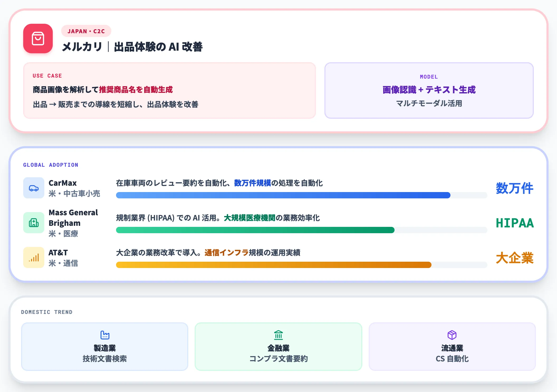
Task: Click the USE CASE label text
Action: (x=47, y=76)
